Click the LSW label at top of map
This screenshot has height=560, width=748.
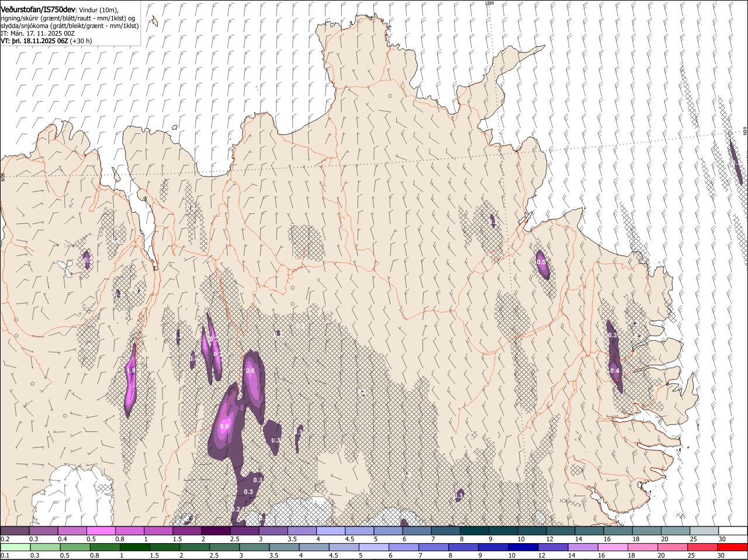(490, 3)
